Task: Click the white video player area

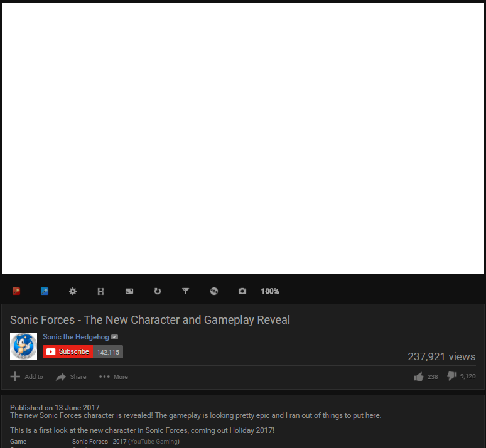Action: [x=243, y=139]
